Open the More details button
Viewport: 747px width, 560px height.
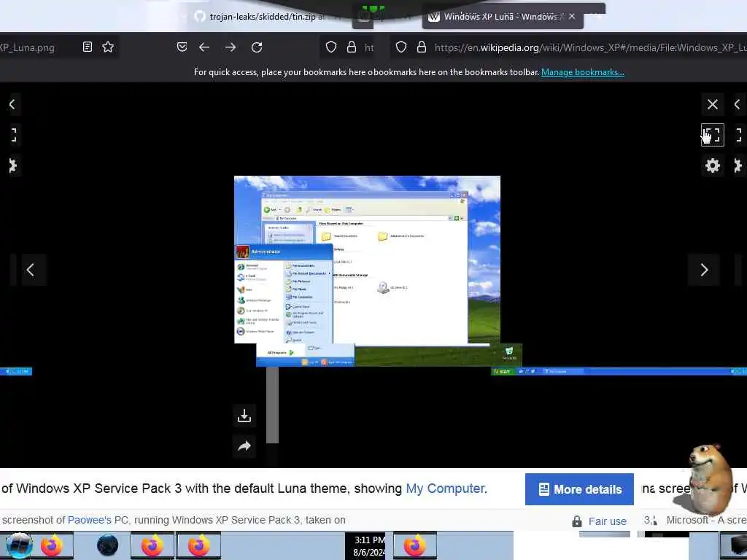coord(579,489)
